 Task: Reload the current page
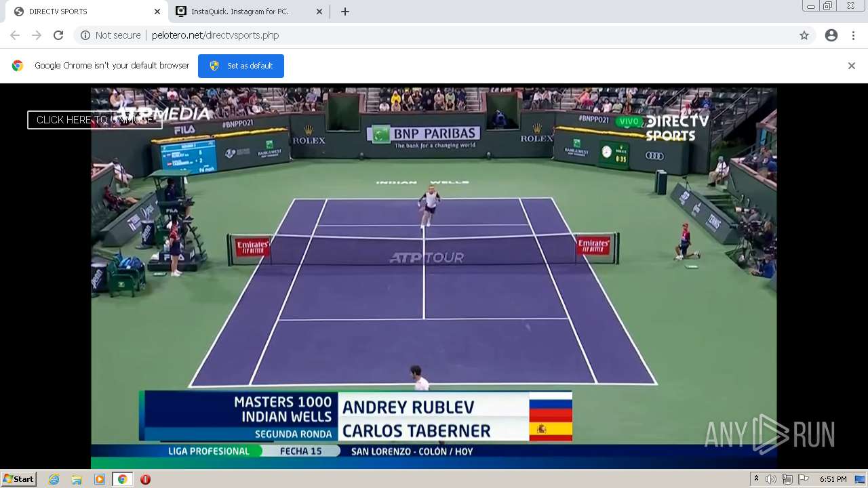pos(58,35)
